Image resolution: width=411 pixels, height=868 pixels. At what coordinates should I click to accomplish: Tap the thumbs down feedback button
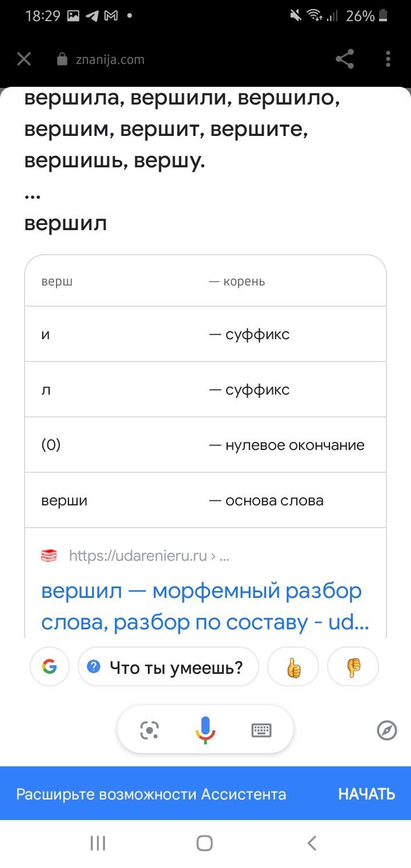[353, 666]
